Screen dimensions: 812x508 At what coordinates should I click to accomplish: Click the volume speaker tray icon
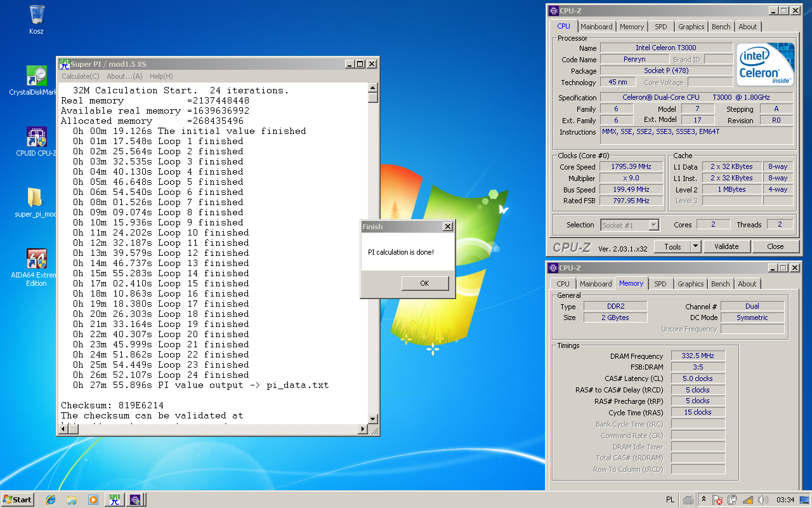(x=763, y=500)
